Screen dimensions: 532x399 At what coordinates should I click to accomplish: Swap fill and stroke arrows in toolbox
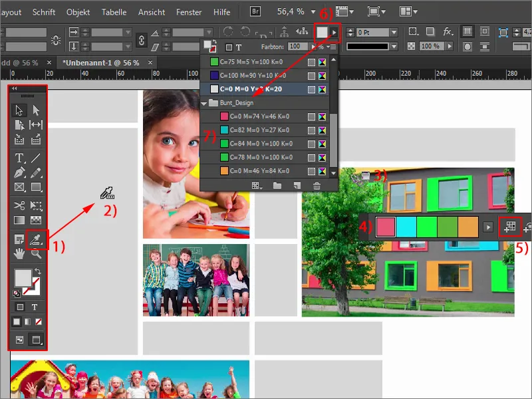point(38,272)
